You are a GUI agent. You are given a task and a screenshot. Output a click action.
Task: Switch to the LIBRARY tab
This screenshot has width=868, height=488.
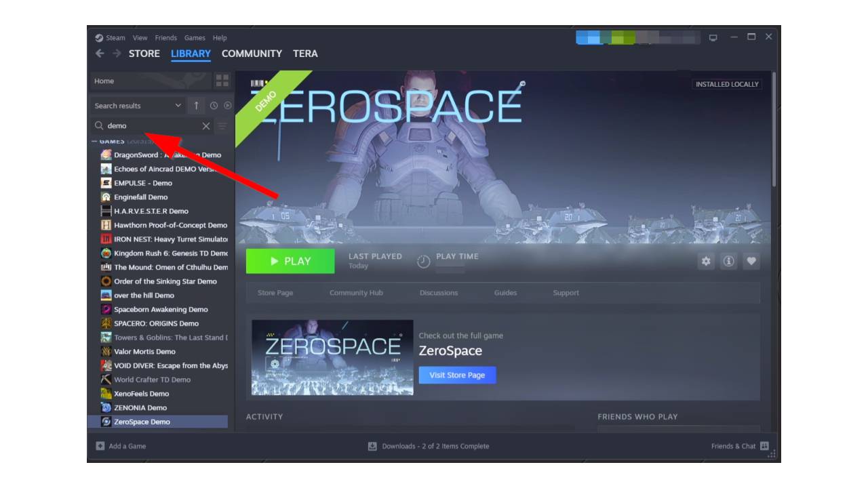click(x=191, y=54)
